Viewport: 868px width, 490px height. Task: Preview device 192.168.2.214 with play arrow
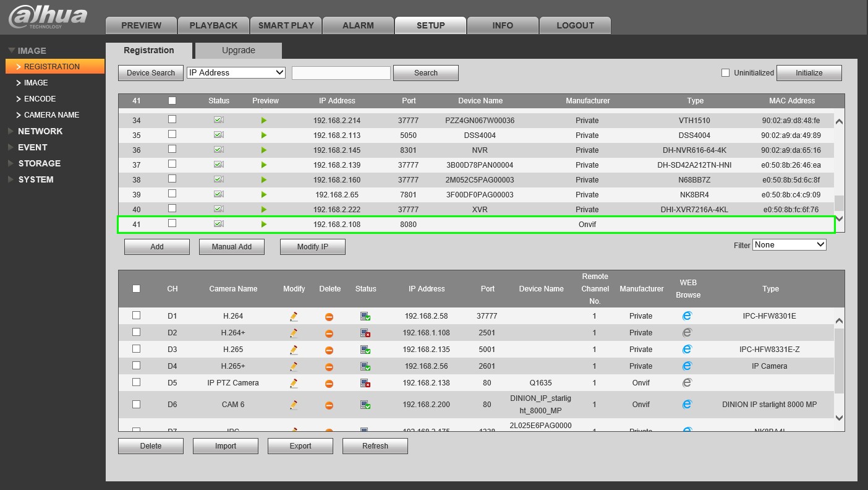[x=264, y=121]
